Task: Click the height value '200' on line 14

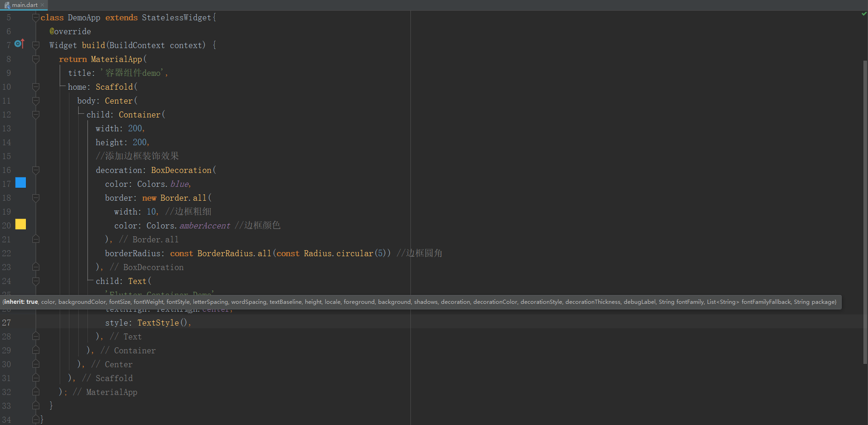Action: [140, 142]
